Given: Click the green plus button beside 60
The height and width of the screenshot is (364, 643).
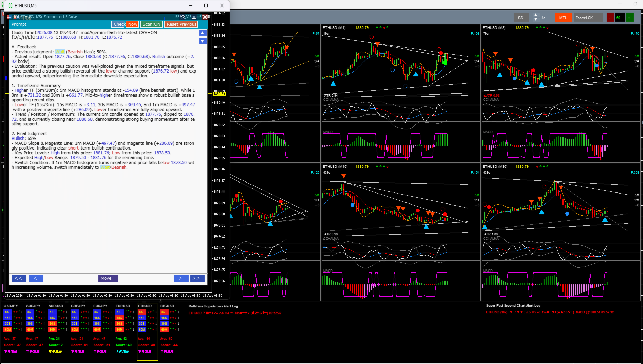Looking at the screenshot, I should coord(629,18).
